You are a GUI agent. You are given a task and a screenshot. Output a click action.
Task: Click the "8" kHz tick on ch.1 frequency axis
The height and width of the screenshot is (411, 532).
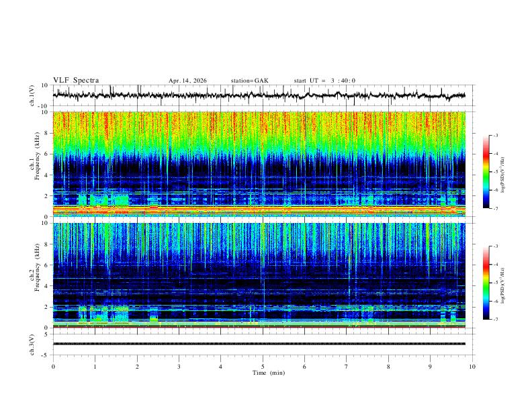[46, 133]
